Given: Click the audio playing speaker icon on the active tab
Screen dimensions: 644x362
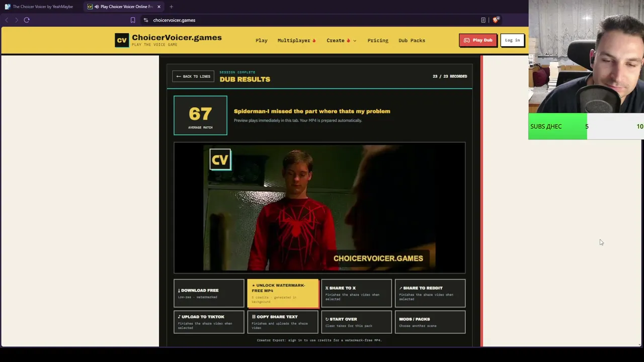Looking at the screenshot, I should [x=97, y=7].
